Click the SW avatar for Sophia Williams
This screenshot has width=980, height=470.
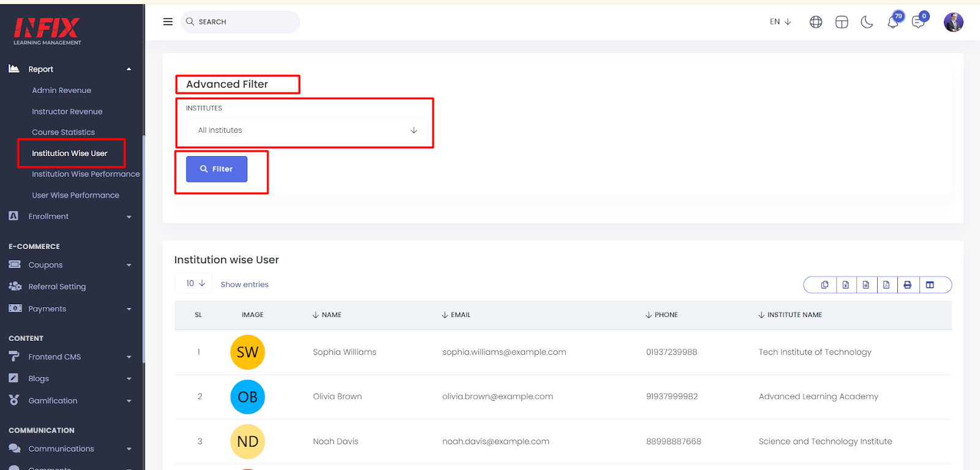pos(247,352)
